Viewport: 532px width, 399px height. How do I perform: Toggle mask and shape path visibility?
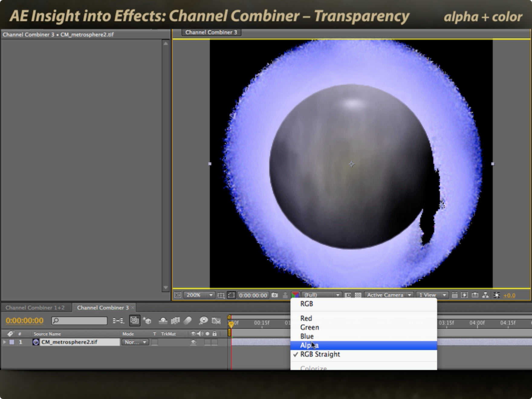(x=231, y=295)
